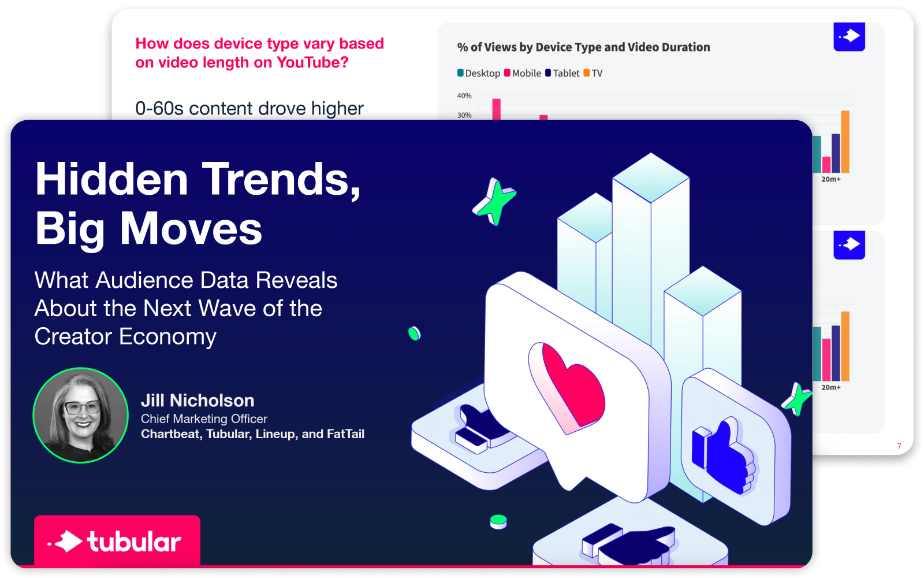Click the chart title '% of Views by Device Type'
924x578 pixels.
(x=583, y=47)
